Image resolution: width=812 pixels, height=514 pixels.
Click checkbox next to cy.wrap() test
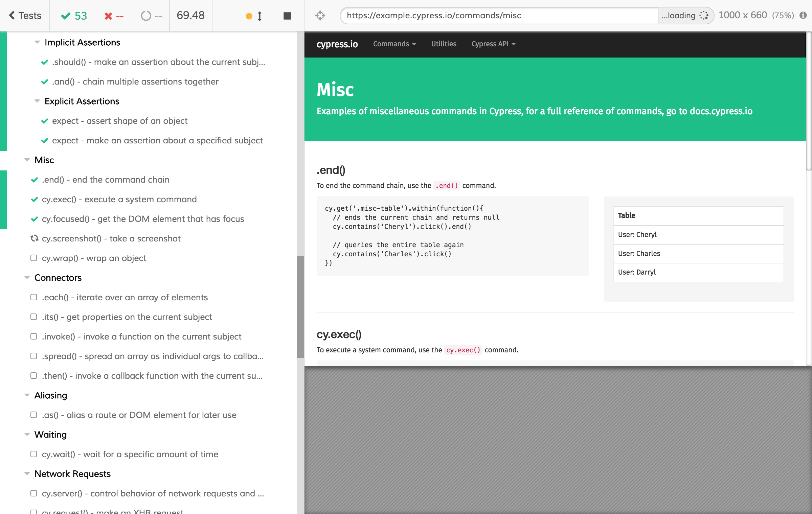(x=34, y=258)
